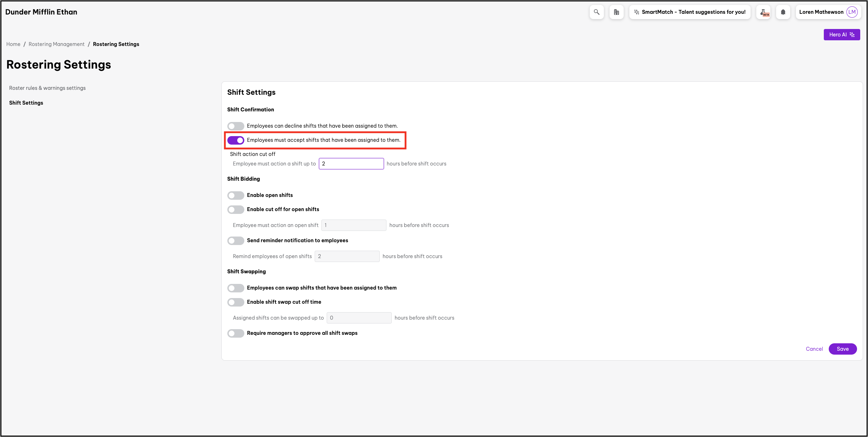Image resolution: width=868 pixels, height=437 pixels.
Task: Toggle enable shift swap cut off time
Action: [x=235, y=302]
